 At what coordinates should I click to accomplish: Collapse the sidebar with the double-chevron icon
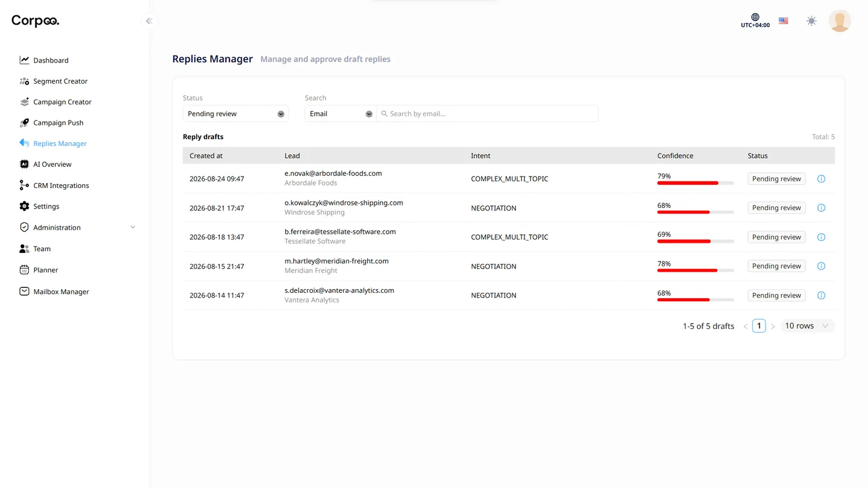149,21
